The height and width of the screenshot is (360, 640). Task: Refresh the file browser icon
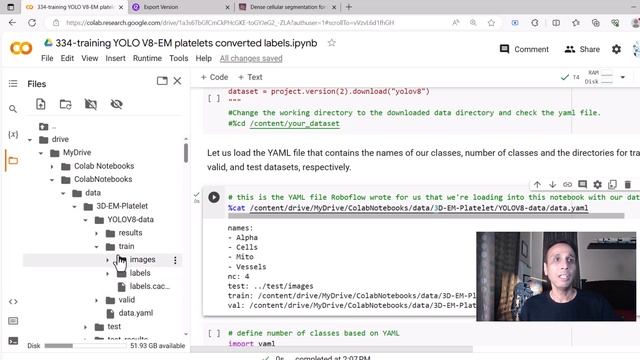[65, 104]
